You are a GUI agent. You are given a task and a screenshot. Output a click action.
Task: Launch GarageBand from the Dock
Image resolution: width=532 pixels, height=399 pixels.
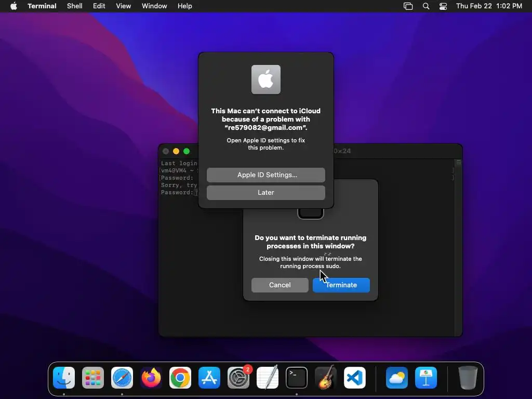326,378
